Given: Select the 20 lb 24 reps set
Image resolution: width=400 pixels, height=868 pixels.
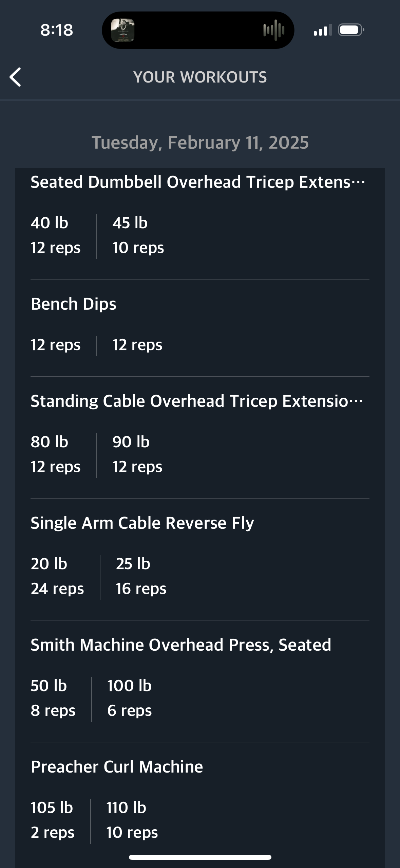Looking at the screenshot, I should pos(57,576).
